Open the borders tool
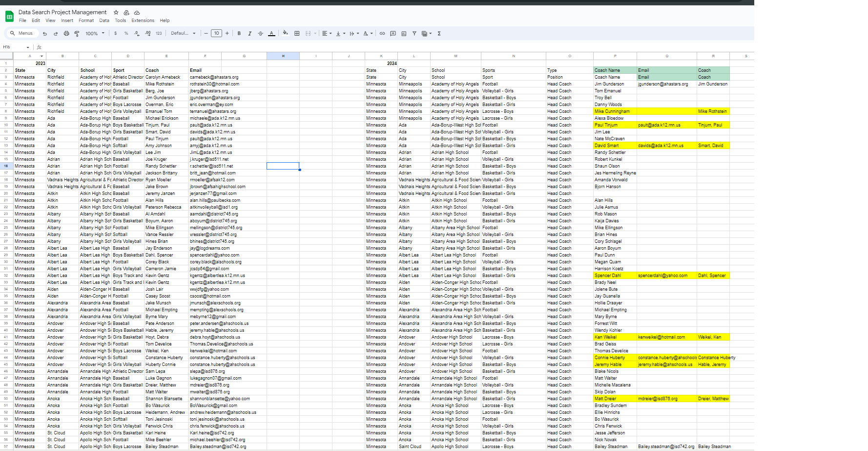868x451 pixels. [x=297, y=34]
